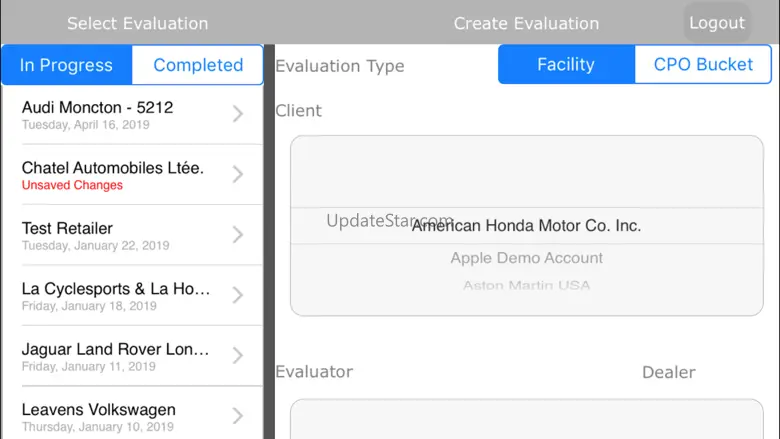The height and width of the screenshot is (439, 780).
Task: Log out using the Logout button
Action: tap(716, 23)
